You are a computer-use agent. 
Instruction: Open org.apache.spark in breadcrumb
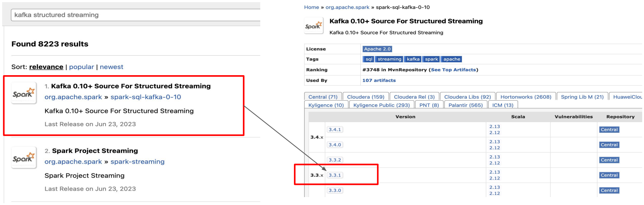click(x=347, y=7)
